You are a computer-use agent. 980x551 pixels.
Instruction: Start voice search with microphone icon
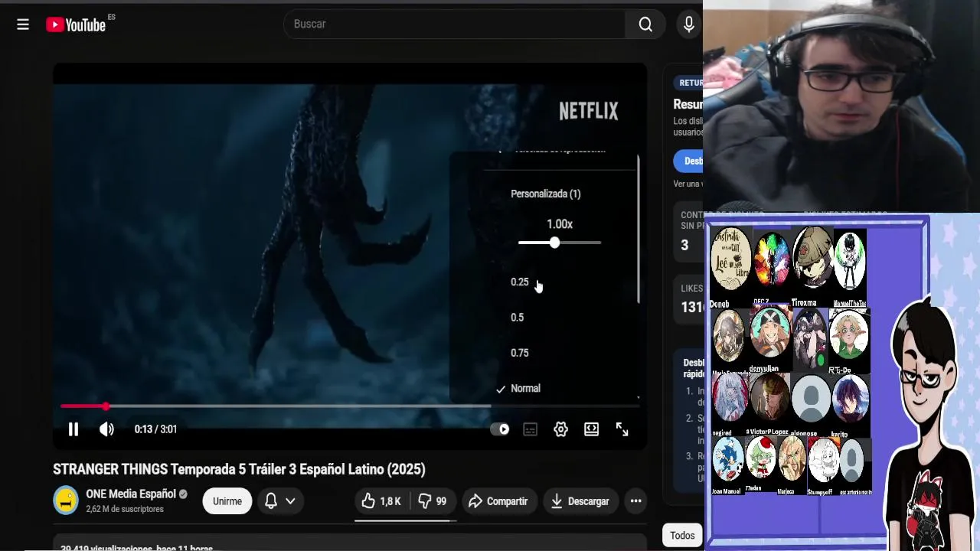pyautogui.click(x=689, y=24)
